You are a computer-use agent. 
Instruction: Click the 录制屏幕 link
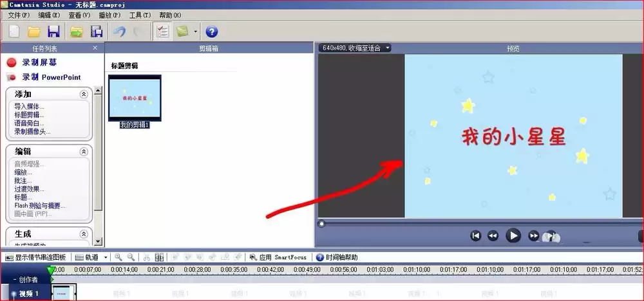39,62
